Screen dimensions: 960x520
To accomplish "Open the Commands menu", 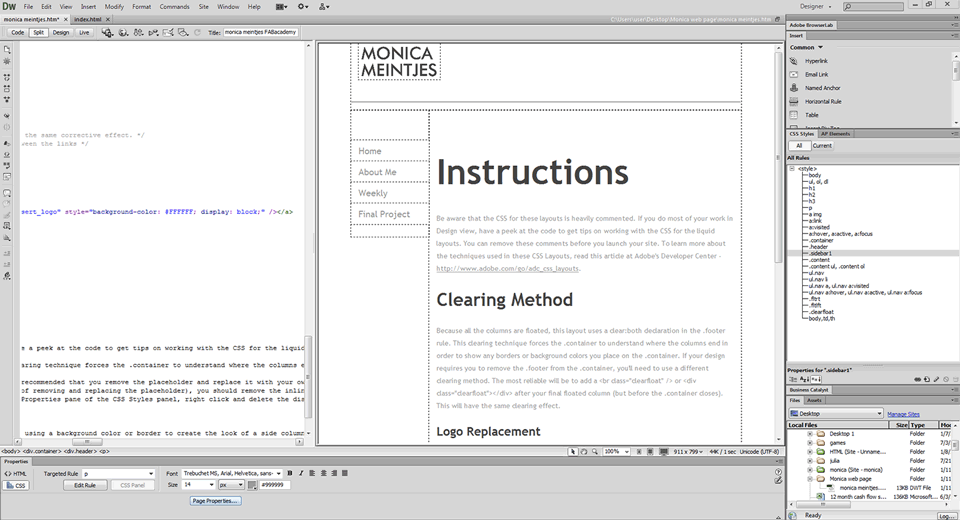I will [174, 7].
